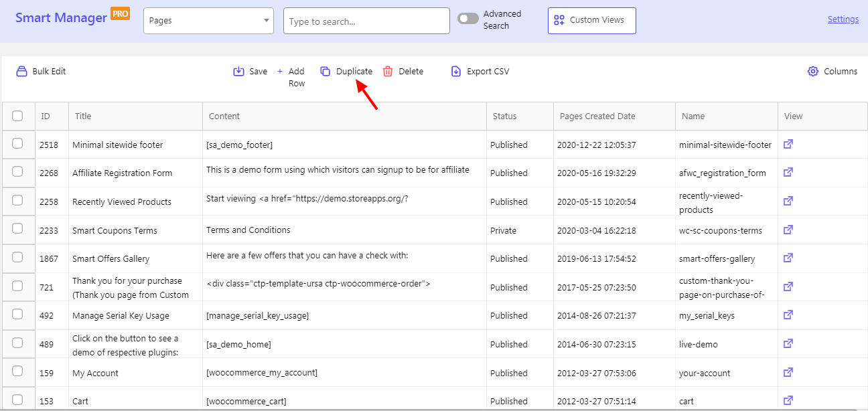Select checkbox for row ID 2518
This screenshot has width=868, height=411.
(17, 143)
